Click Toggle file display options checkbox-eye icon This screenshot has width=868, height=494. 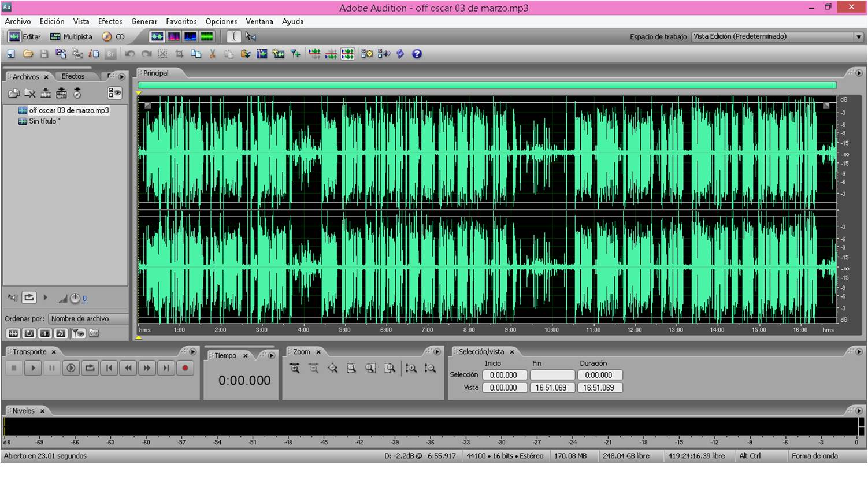(115, 93)
